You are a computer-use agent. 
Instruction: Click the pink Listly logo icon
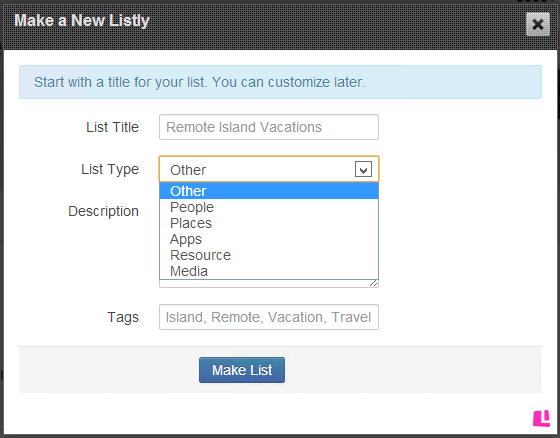pos(541,418)
